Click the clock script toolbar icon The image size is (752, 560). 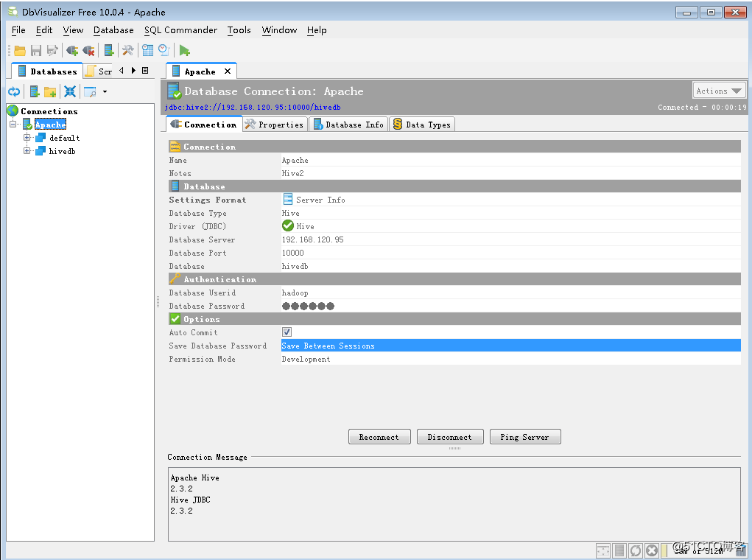click(x=164, y=50)
